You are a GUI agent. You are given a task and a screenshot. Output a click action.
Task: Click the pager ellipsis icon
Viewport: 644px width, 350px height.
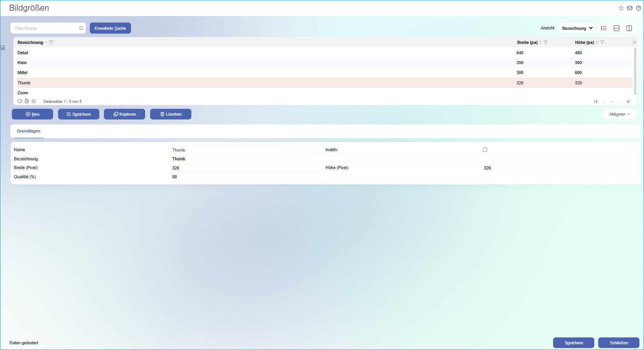pyautogui.click(x=612, y=102)
